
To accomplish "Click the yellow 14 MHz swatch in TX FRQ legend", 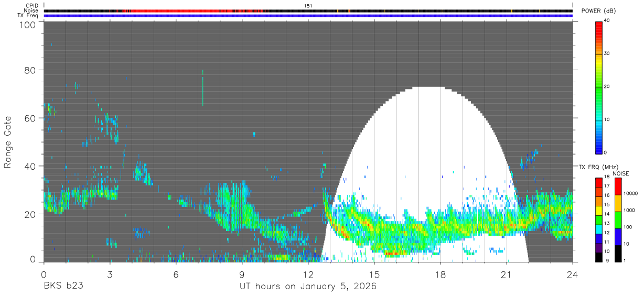I will [598, 211].
